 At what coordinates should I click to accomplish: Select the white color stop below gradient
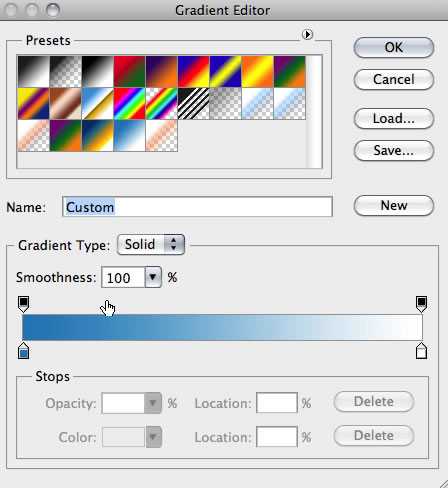pos(421,350)
